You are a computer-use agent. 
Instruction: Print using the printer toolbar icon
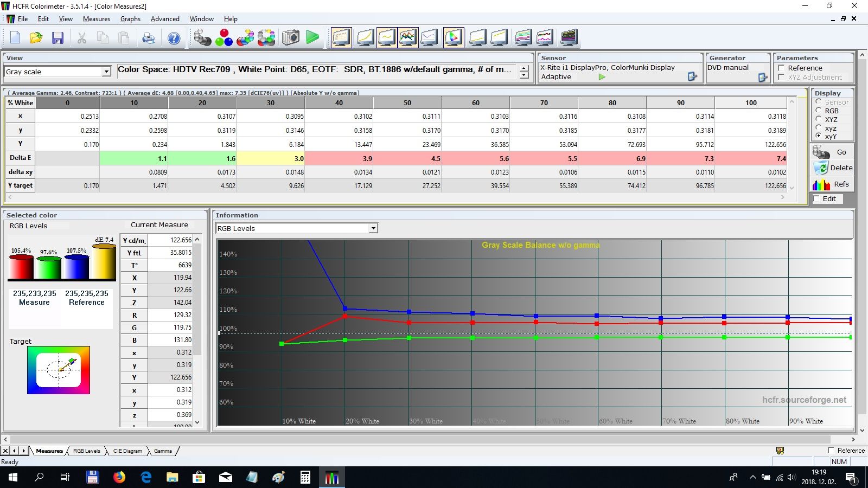148,38
